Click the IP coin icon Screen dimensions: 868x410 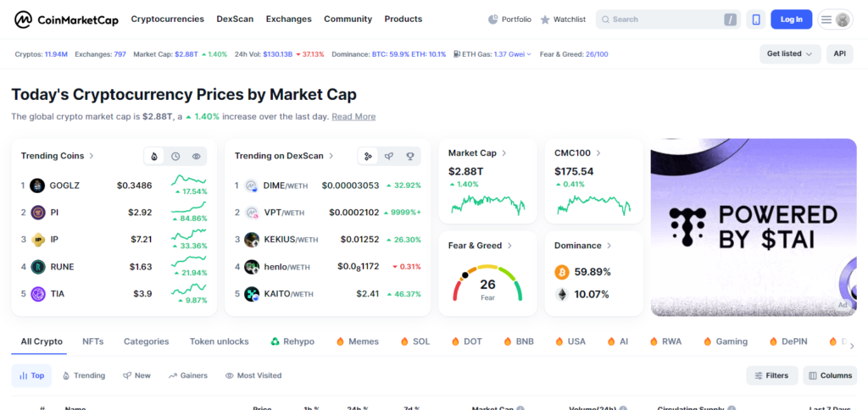[37, 240]
